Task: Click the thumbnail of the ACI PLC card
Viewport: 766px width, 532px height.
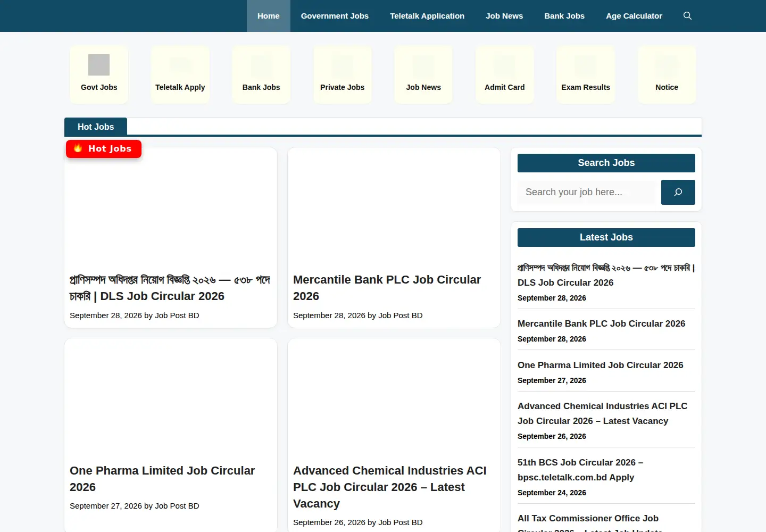Action: coord(394,398)
